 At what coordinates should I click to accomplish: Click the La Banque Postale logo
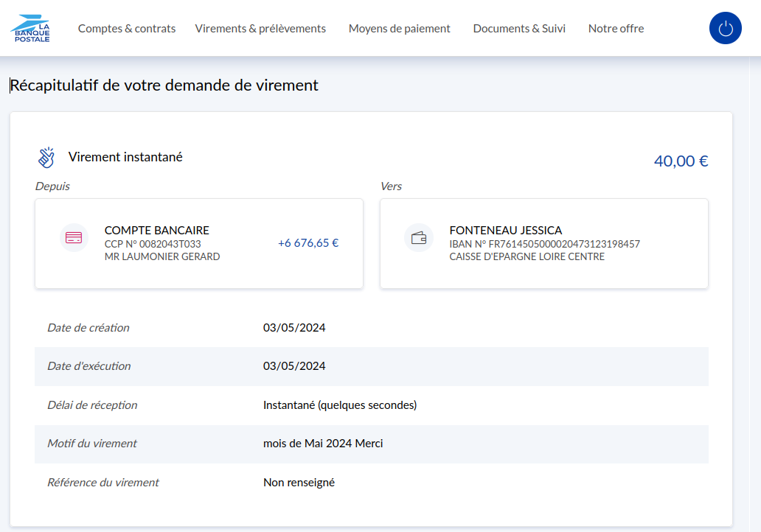[x=31, y=28]
